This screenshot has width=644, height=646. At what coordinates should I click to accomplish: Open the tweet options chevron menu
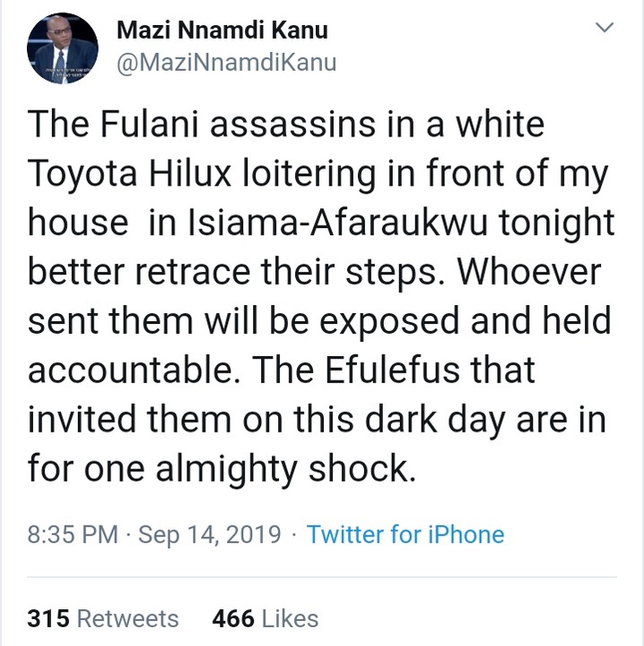click(x=605, y=29)
